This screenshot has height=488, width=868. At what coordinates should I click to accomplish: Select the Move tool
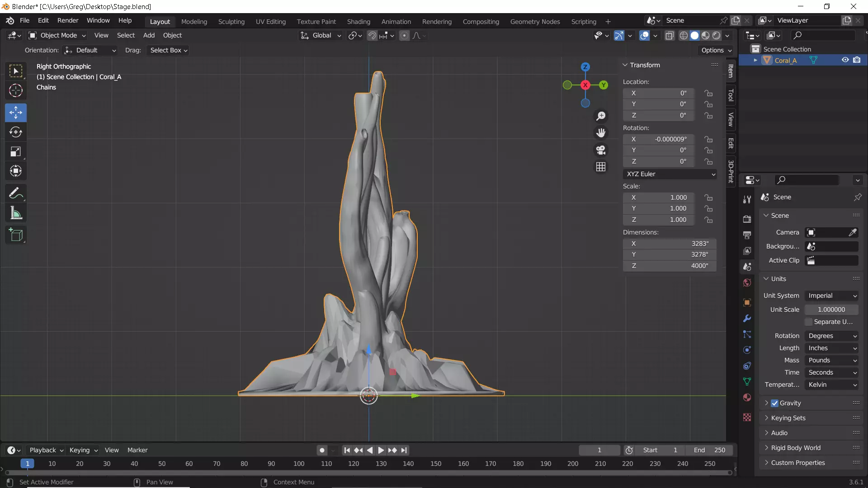pos(16,113)
